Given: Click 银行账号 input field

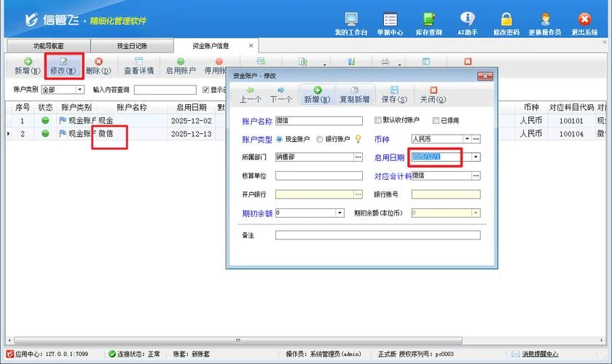Looking at the screenshot, I should [446, 194].
